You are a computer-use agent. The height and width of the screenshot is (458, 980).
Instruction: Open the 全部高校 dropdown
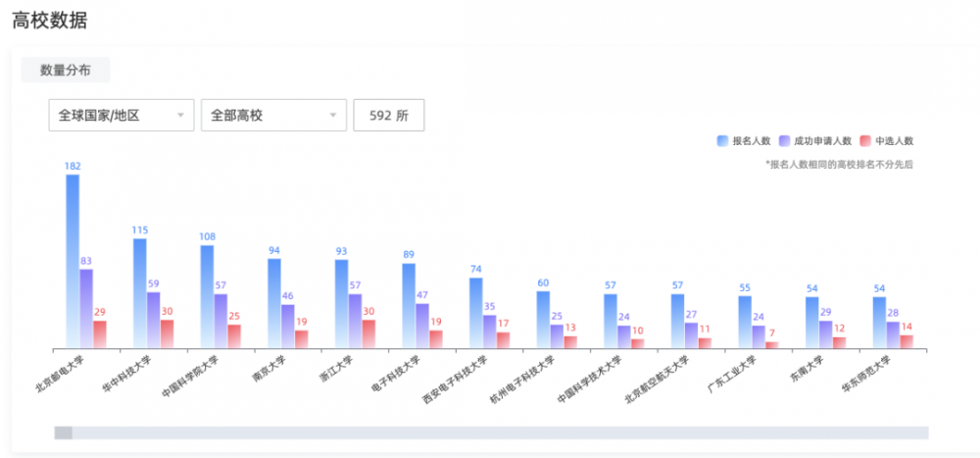(x=273, y=115)
